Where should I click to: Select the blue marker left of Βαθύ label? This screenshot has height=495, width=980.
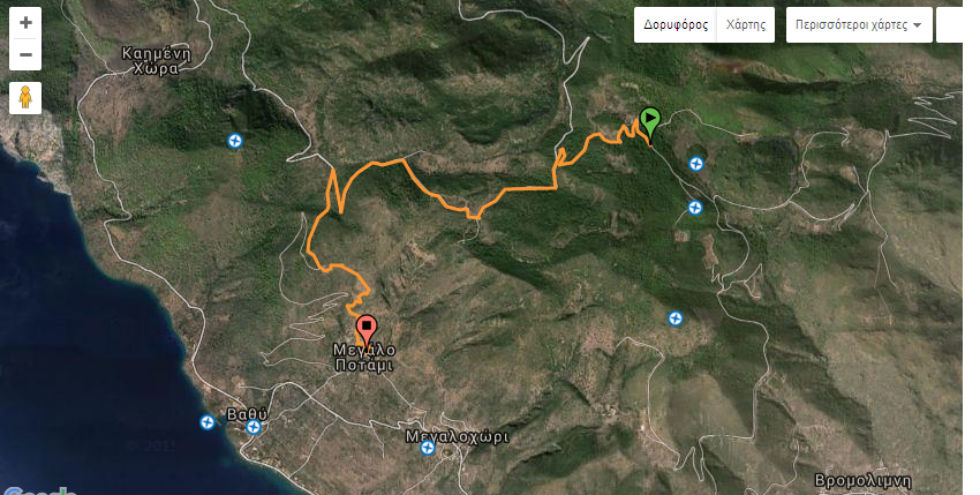tap(208, 422)
